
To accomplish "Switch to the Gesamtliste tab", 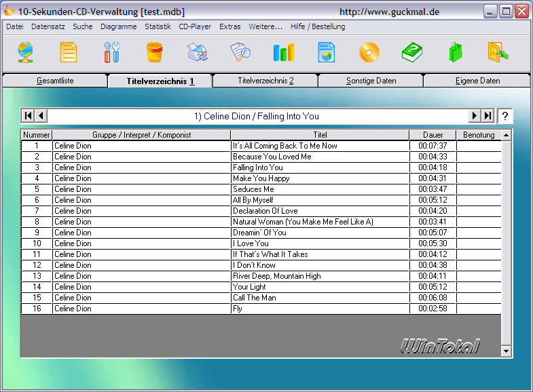I will (55, 81).
